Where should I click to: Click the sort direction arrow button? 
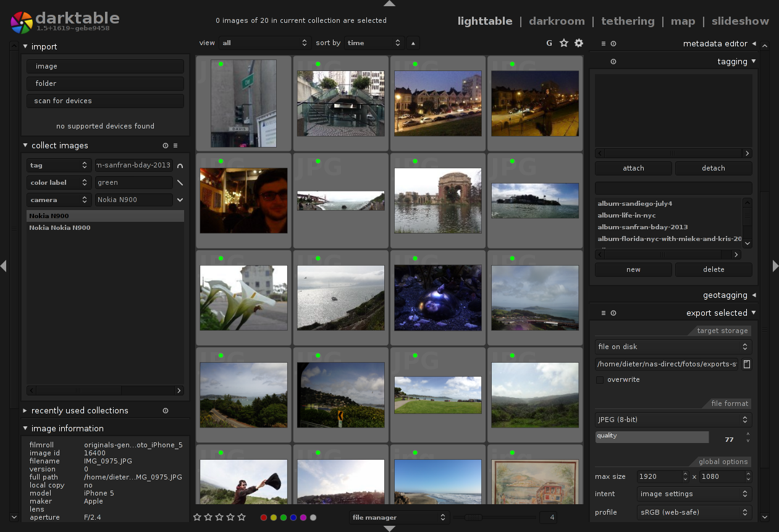click(x=413, y=43)
